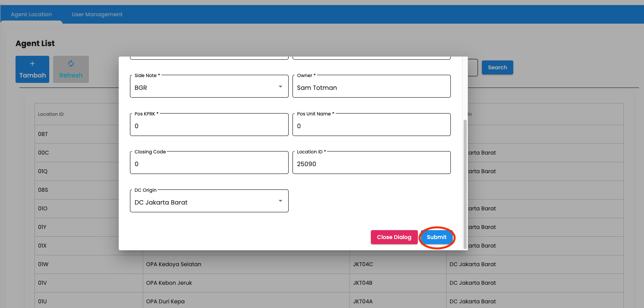Viewport: 644px width, 308px height.
Task: Click the Location ID field with 25090
Action: point(371,164)
